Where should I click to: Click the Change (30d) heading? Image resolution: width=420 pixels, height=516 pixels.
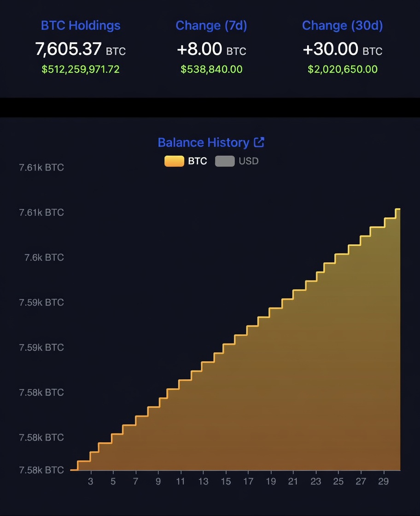(x=342, y=25)
